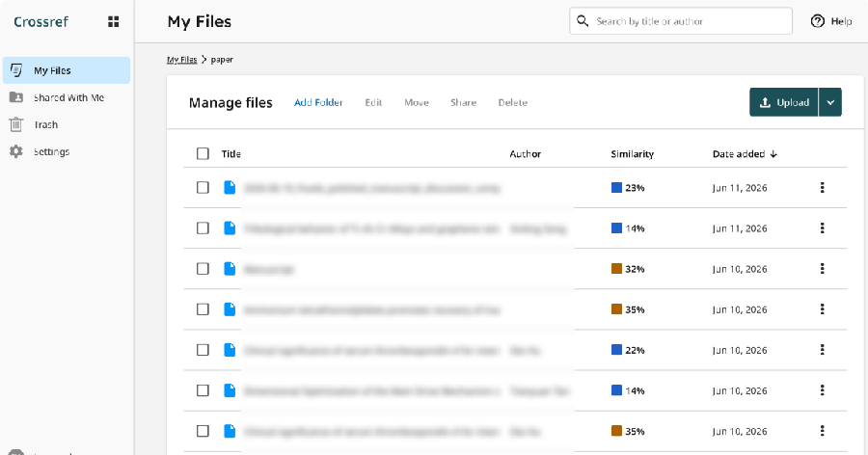The image size is (868, 455).
Task: Click the upload arrow icon on Upload button
Action: pyautogui.click(x=765, y=102)
